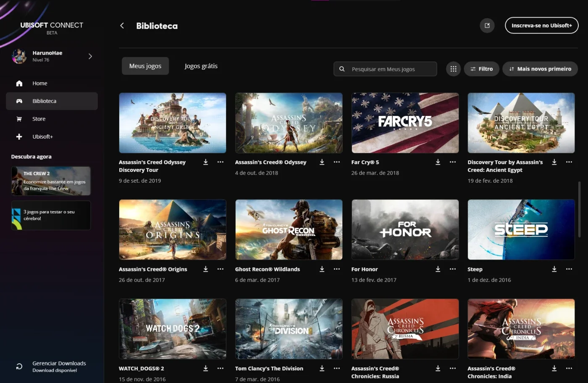Open the Mais novos primeiro sort dropdown
Image resolution: width=588 pixels, height=383 pixels.
coord(540,69)
